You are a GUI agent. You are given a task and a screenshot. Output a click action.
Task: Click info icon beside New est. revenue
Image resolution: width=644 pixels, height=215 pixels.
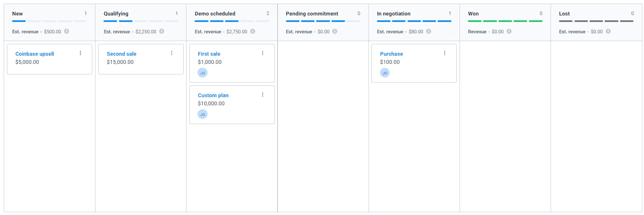point(67,31)
